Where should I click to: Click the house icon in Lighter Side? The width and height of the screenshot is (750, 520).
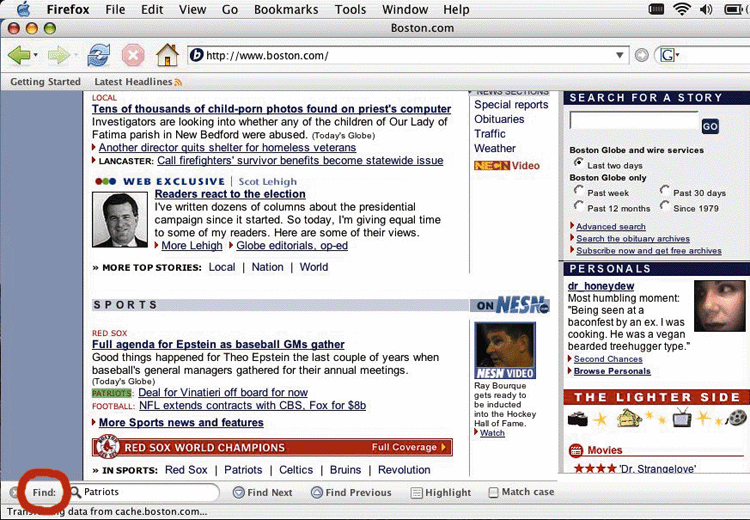tap(629, 418)
